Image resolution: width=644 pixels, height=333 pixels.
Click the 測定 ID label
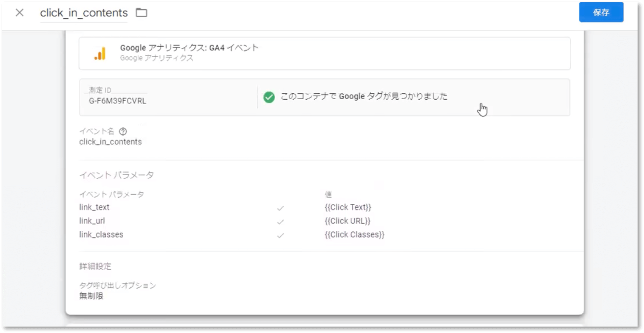coord(100,90)
